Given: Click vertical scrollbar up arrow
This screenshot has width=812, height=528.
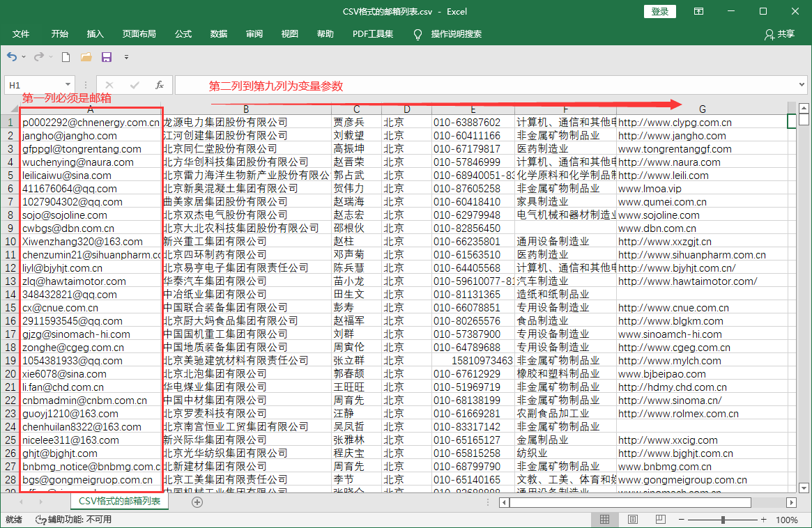Looking at the screenshot, I should [x=804, y=109].
